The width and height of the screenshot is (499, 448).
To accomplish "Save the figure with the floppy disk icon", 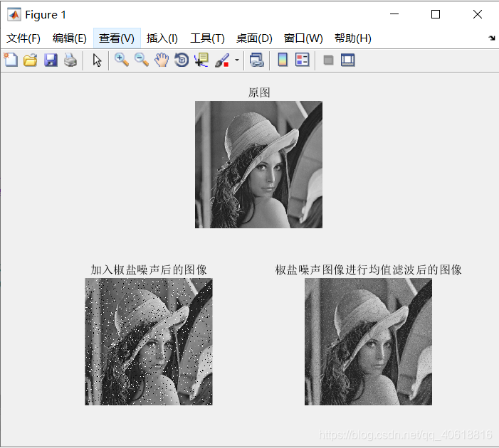I will pyautogui.click(x=51, y=60).
